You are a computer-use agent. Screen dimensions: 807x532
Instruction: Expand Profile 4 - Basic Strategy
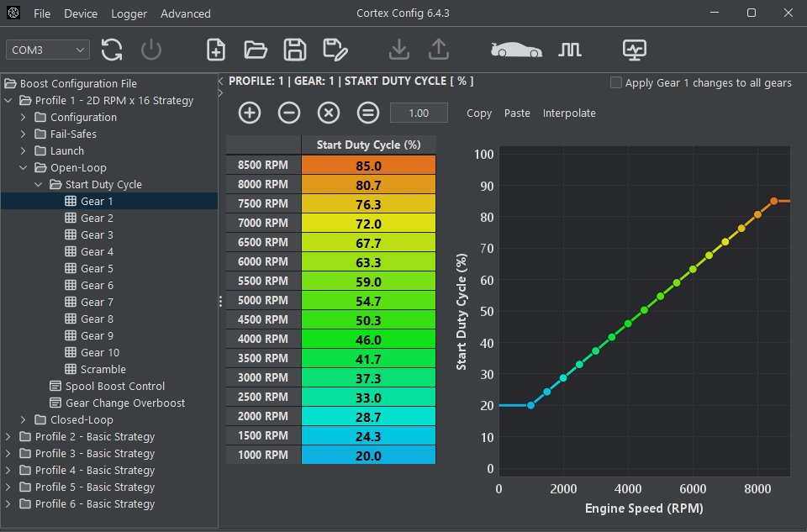[8, 471]
